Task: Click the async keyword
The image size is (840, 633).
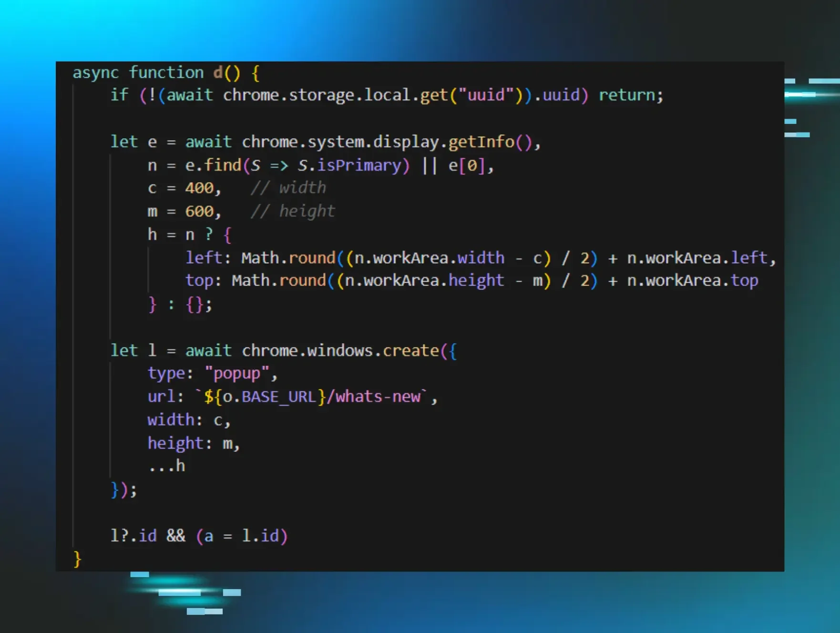Action: point(95,72)
